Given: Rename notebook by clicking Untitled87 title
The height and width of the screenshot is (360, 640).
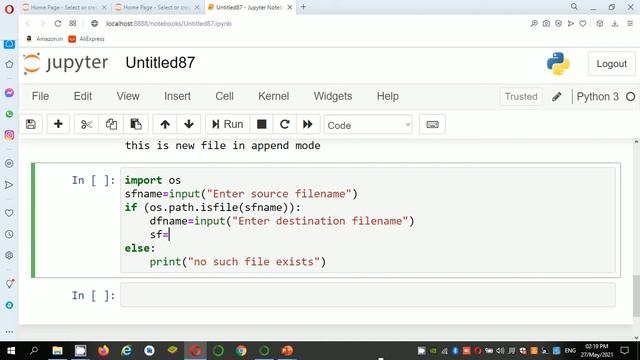Looking at the screenshot, I should (160, 63).
